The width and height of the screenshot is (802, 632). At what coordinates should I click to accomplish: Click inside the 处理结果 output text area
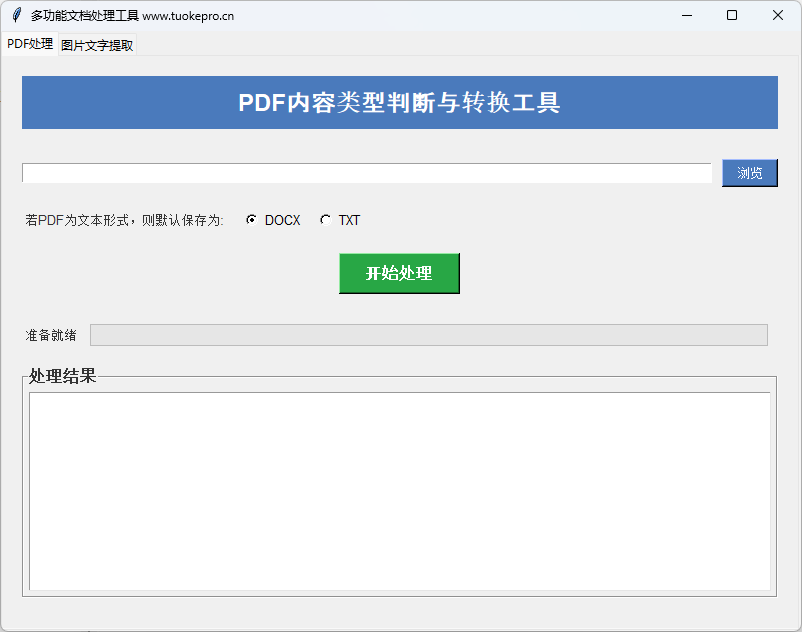pyautogui.click(x=400, y=491)
